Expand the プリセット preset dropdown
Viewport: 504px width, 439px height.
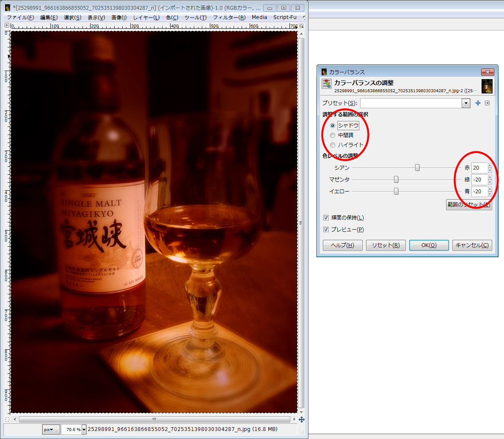(x=466, y=103)
